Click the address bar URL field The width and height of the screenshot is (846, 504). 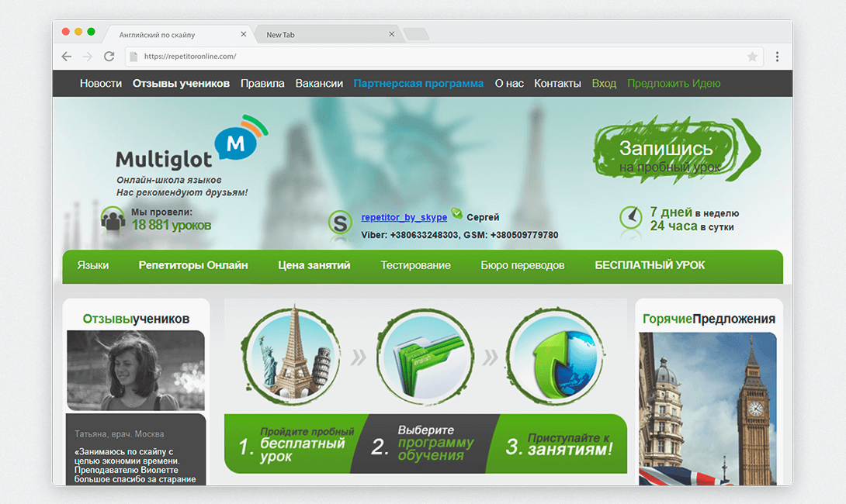[x=442, y=57]
